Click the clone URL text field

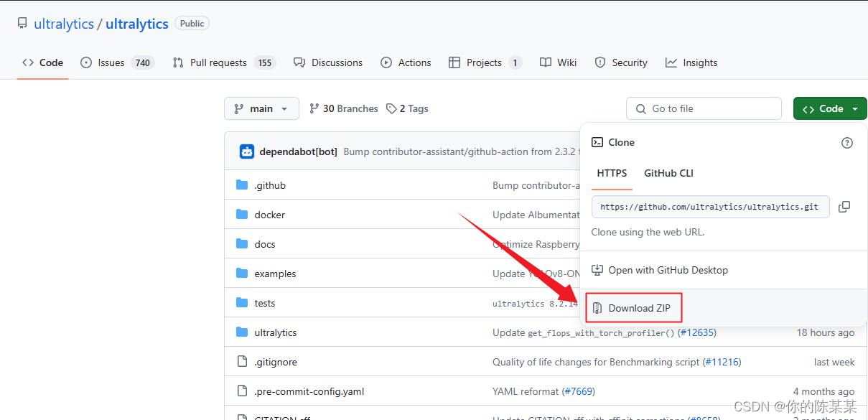[710, 207]
